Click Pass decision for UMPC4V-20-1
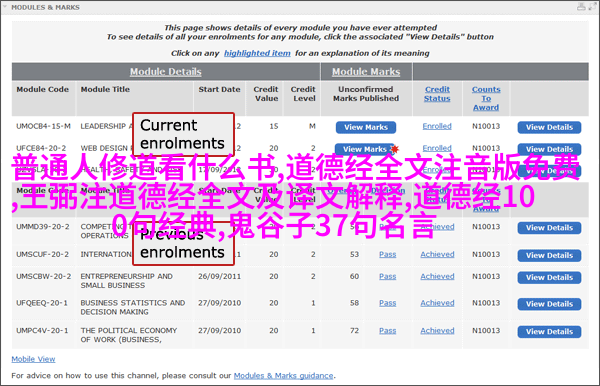600x386 pixels. click(388, 331)
